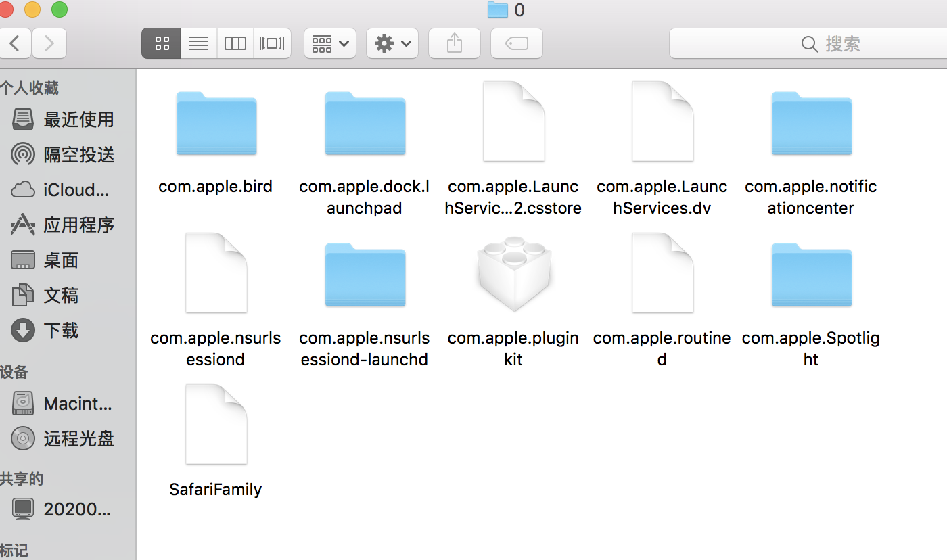
Task: Click the com.apple.bird name label
Action: [x=216, y=187]
